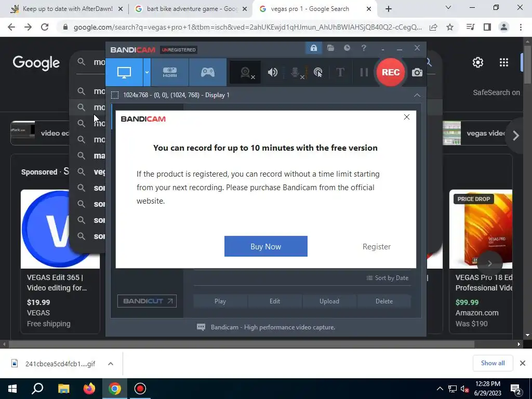Open screen mode dropdown arrow in Bandicam

147,72
